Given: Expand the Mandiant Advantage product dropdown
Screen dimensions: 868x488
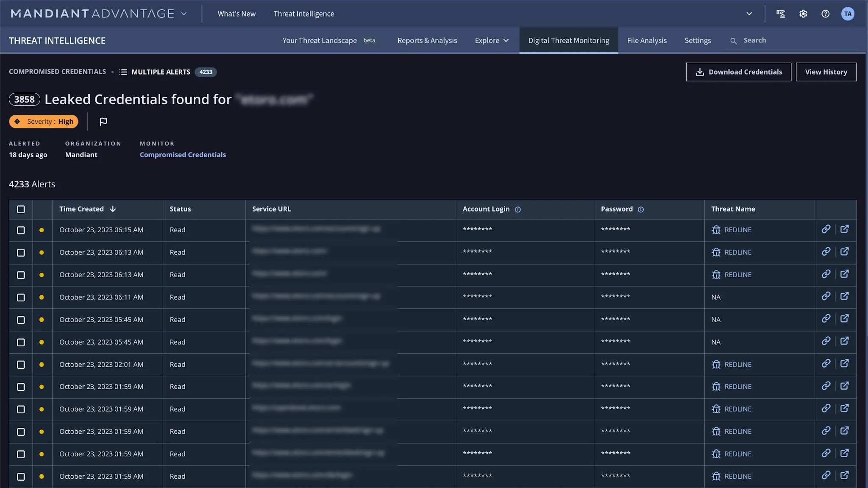Looking at the screenshot, I should pyautogui.click(x=184, y=14).
